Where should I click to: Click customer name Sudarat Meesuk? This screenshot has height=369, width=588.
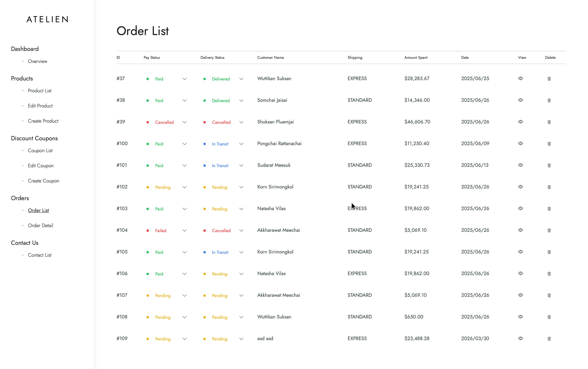click(274, 165)
